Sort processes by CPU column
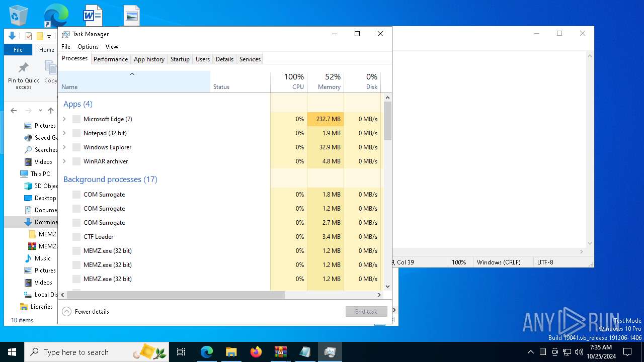 289,82
